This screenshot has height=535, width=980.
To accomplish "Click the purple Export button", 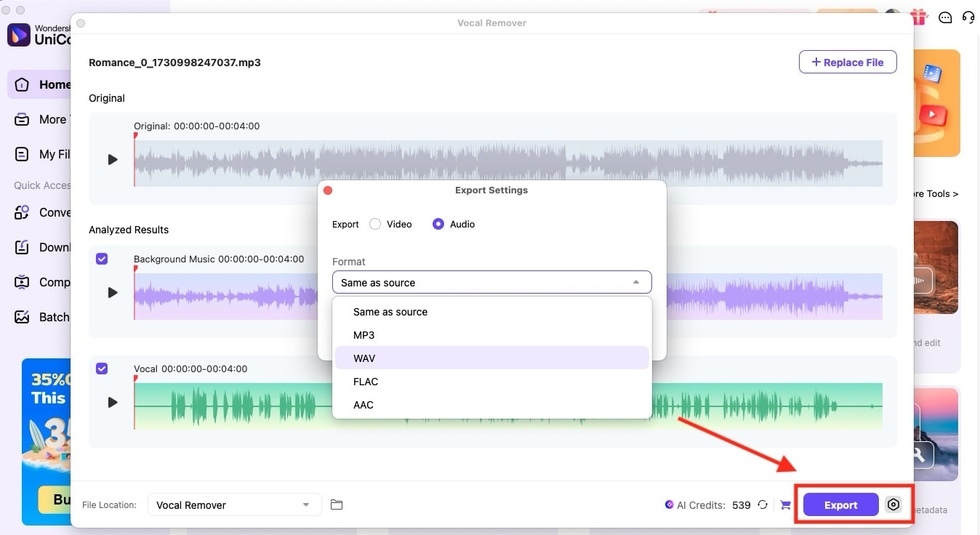I will click(x=840, y=504).
